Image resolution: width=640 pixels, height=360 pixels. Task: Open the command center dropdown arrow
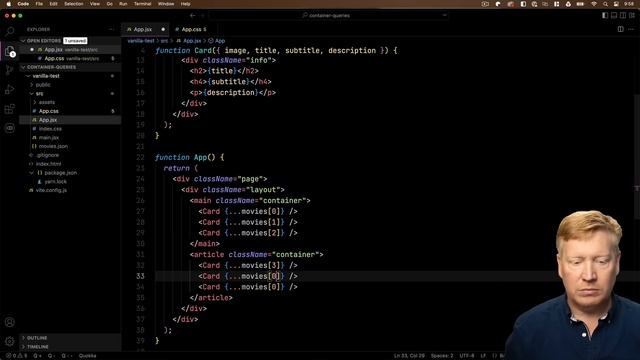[x=444, y=16]
